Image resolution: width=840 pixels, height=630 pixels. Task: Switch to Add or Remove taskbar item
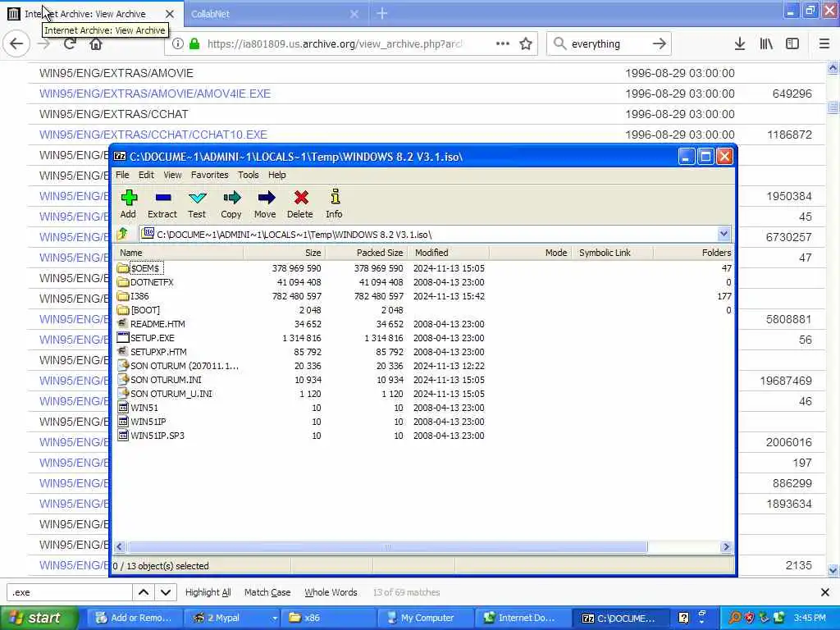point(134,618)
